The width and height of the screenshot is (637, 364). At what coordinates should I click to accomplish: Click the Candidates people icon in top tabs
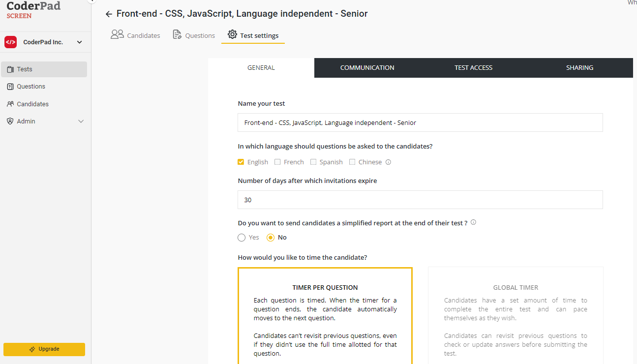(x=117, y=34)
